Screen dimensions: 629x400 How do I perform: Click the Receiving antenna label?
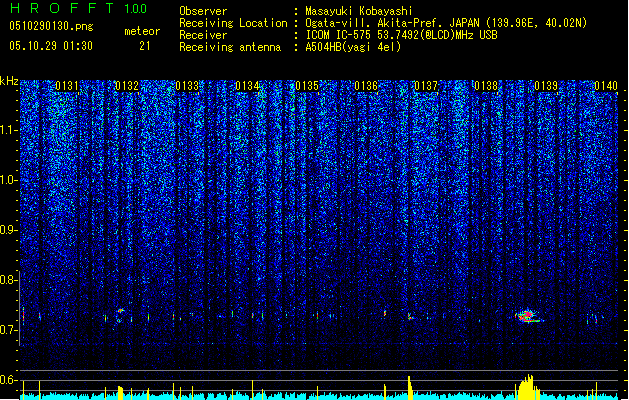tap(230, 47)
